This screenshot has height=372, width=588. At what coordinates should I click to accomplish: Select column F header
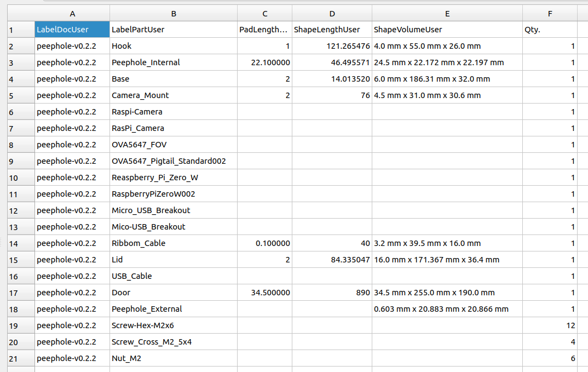(550, 14)
